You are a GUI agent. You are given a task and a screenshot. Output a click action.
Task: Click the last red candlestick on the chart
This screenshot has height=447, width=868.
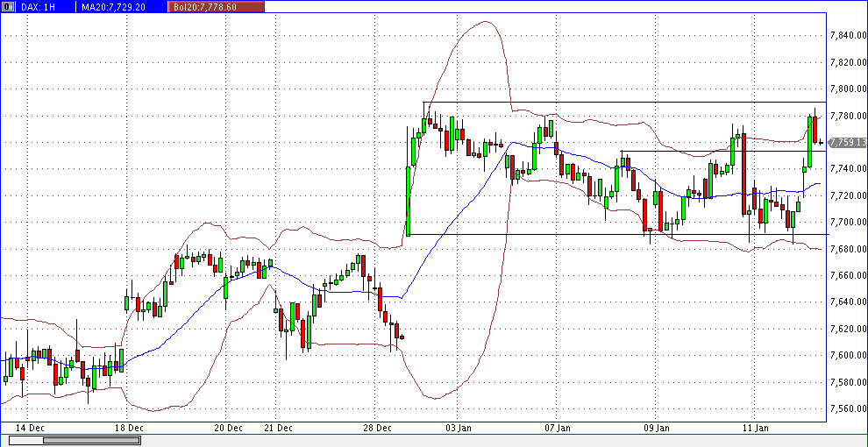pos(815,130)
